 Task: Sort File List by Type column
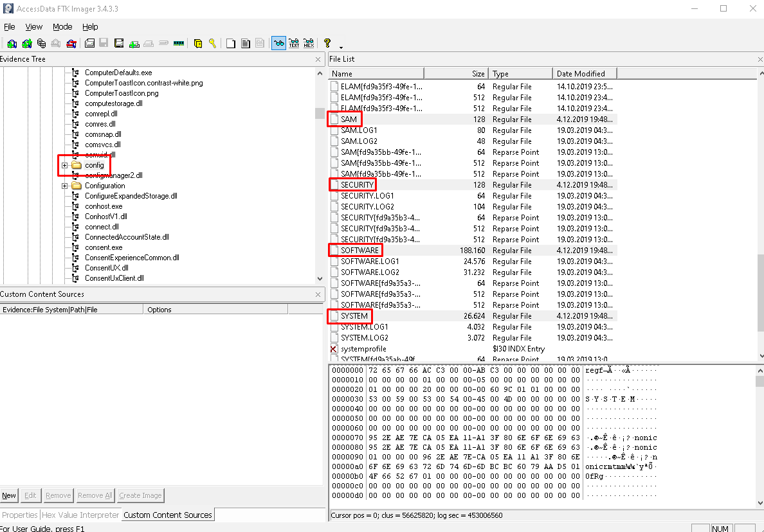coord(520,73)
